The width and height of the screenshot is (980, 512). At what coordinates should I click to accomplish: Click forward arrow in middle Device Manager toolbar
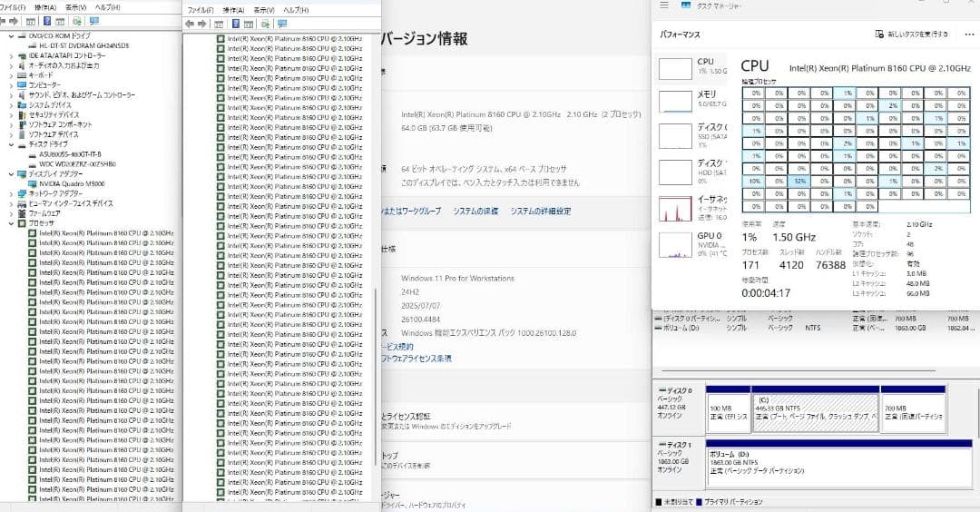[201, 24]
